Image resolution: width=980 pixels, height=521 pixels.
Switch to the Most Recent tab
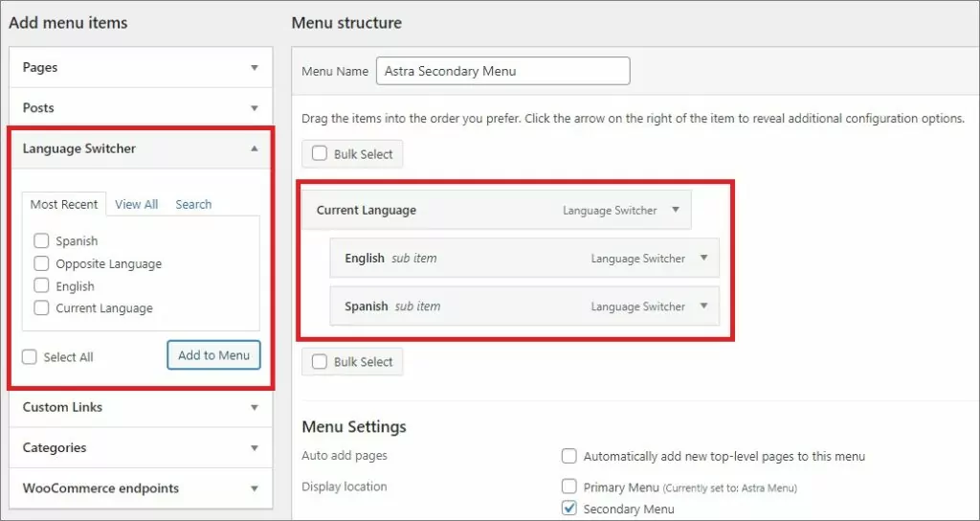pyautogui.click(x=64, y=205)
